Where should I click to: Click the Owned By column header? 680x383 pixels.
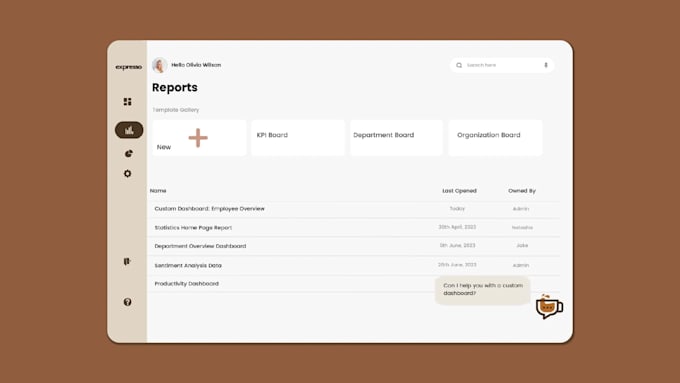click(522, 190)
